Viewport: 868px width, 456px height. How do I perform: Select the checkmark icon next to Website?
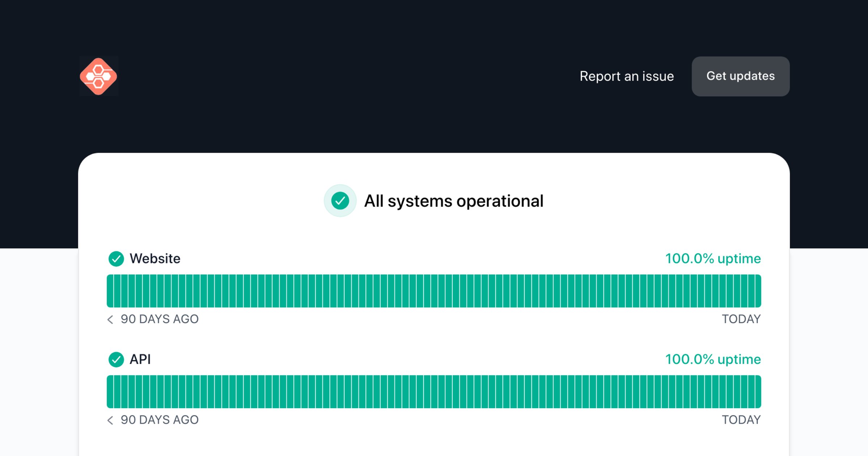pos(116,258)
